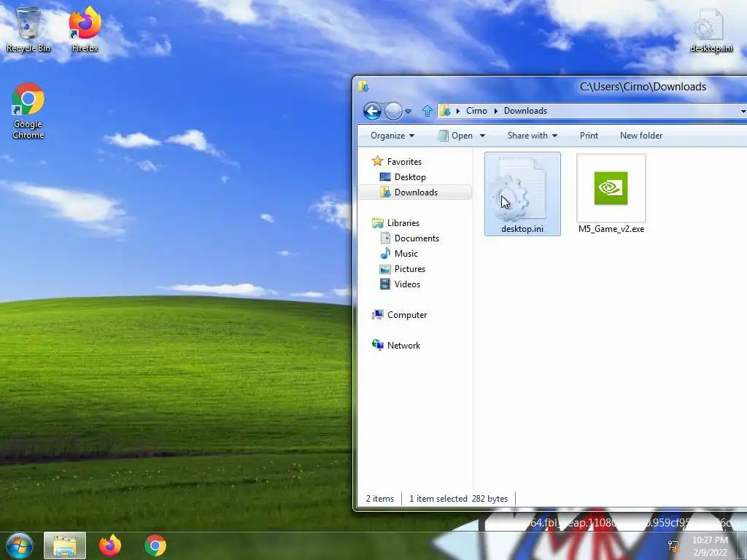747x560 pixels.
Task: Click the "2 items" status bar text
Action: [379, 499]
